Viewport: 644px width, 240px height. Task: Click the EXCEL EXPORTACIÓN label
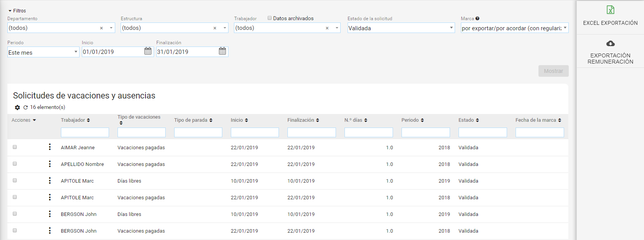tap(610, 23)
